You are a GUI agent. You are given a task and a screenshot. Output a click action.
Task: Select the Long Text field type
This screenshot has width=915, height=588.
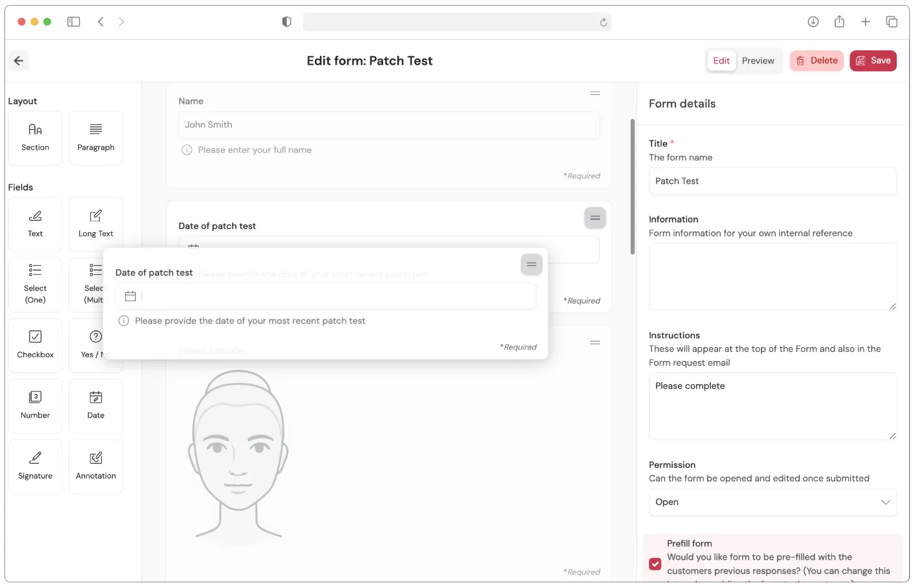click(96, 224)
